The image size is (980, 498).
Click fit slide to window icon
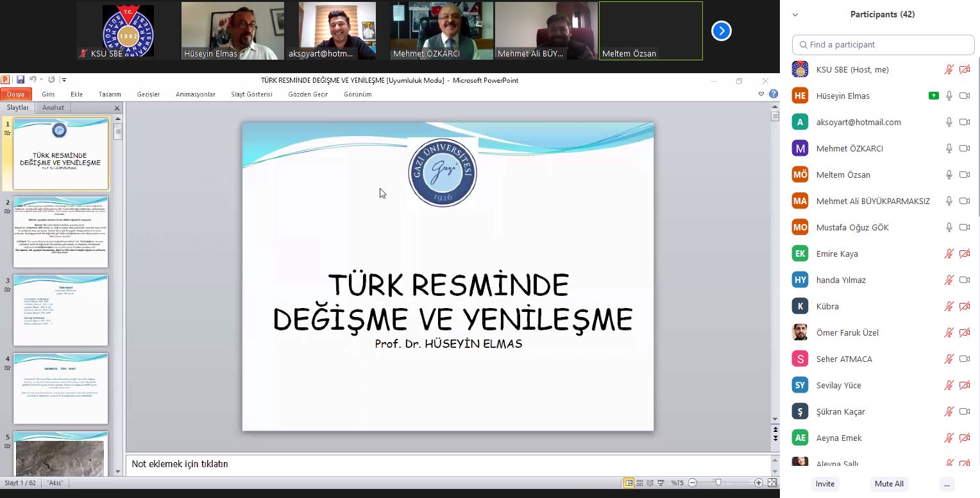click(772, 483)
